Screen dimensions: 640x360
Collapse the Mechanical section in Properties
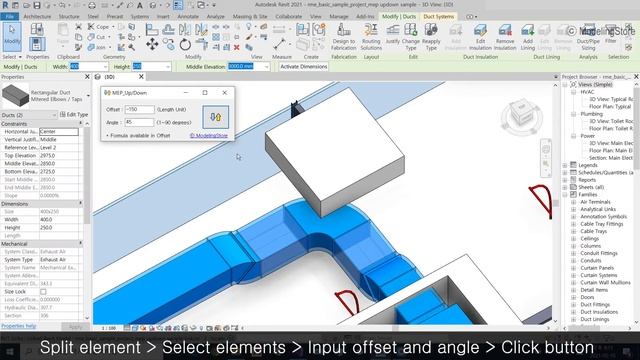(80, 244)
